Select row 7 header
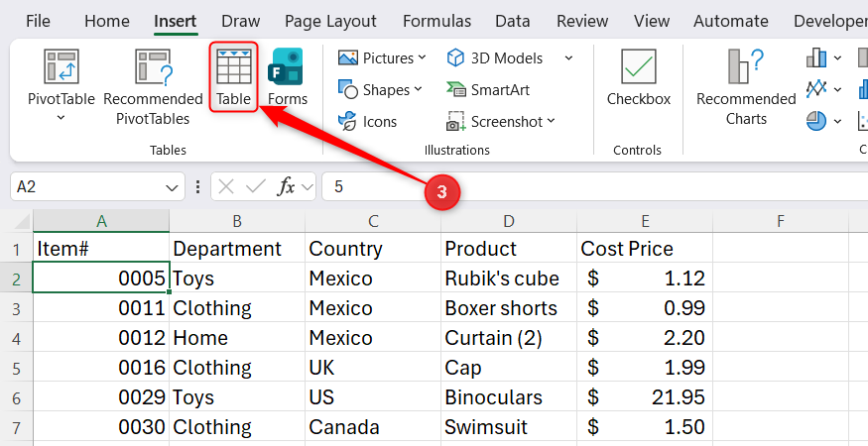Viewport: 868px width, 446px height. point(17,427)
